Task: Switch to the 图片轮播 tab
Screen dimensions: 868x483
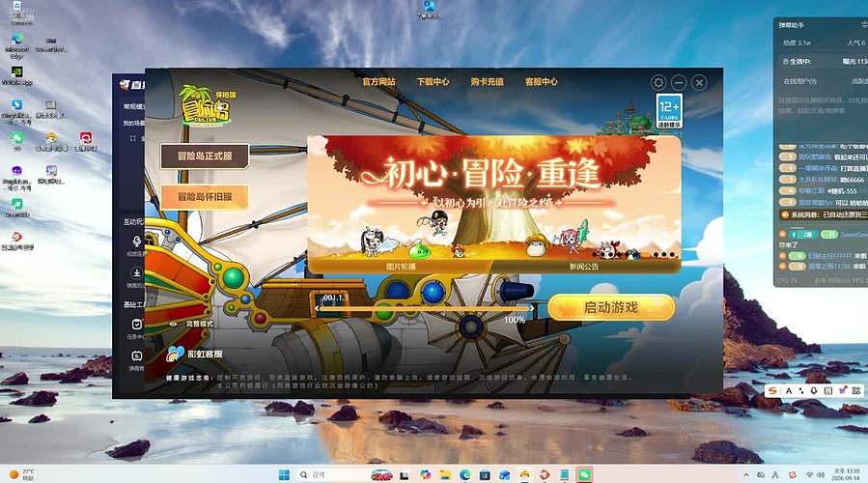Action: (x=401, y=267)
